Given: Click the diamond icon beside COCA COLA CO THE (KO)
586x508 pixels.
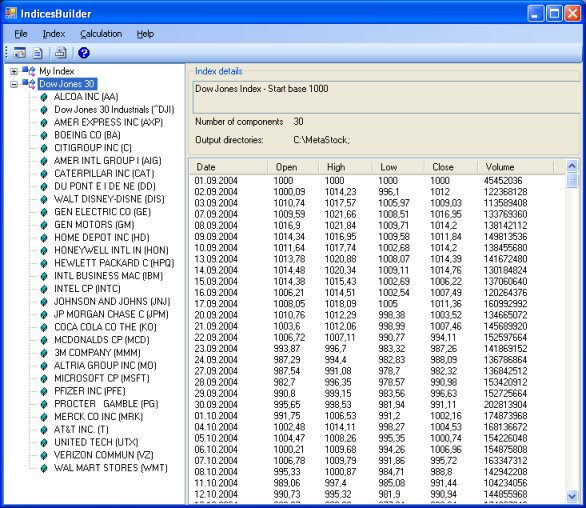Looking at the screenshot, I should pyautogui.click(x=44, y=327).
